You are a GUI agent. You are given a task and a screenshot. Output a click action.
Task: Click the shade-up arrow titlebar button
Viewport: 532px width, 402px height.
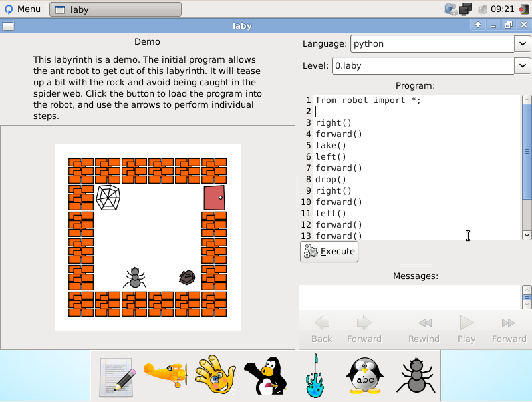478,25
